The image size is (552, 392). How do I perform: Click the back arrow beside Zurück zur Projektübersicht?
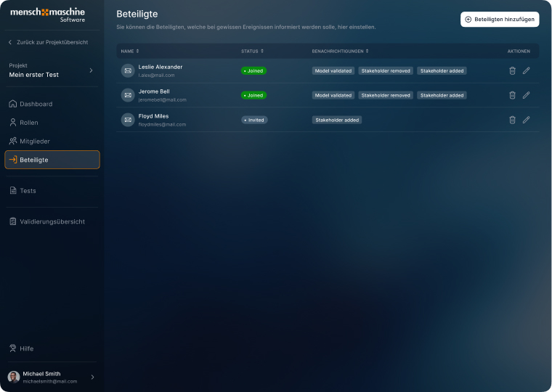10,42
